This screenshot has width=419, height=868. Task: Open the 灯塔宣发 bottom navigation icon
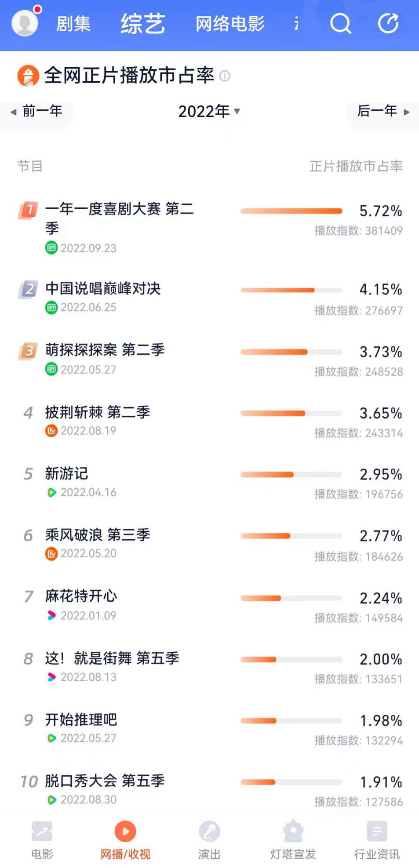[x=293, y=832]
